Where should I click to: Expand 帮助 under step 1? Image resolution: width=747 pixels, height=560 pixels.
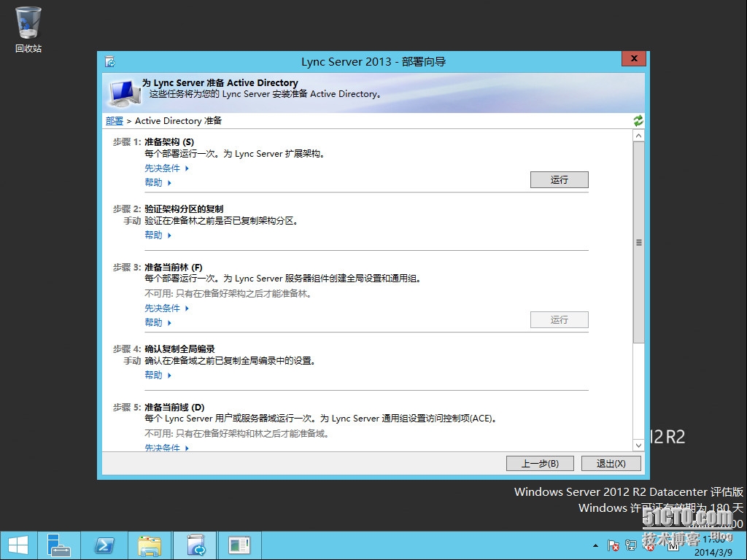(x=158, y=182)
